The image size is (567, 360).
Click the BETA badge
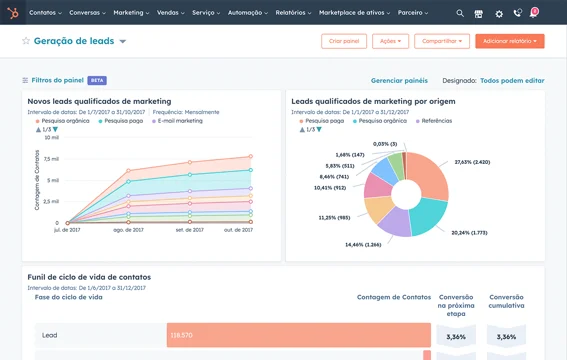pyautogui.click(x=97, y=80)
